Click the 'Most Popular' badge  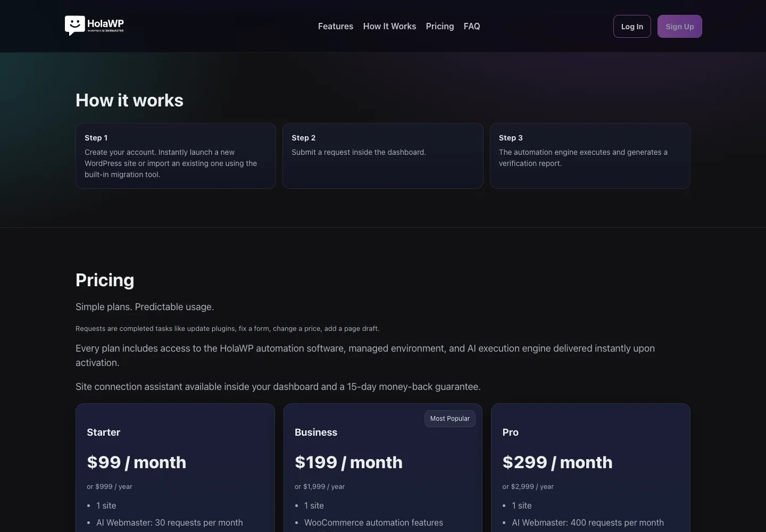[x=450, y=419]
